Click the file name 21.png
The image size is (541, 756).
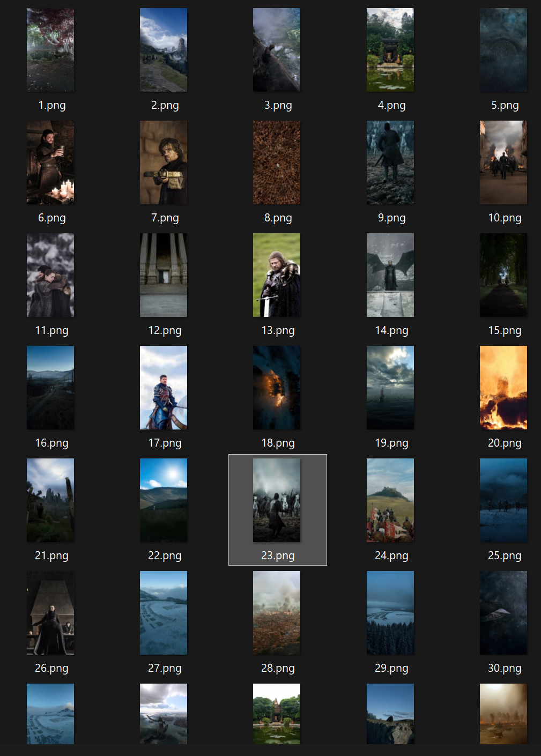click(x=52, y=556)
